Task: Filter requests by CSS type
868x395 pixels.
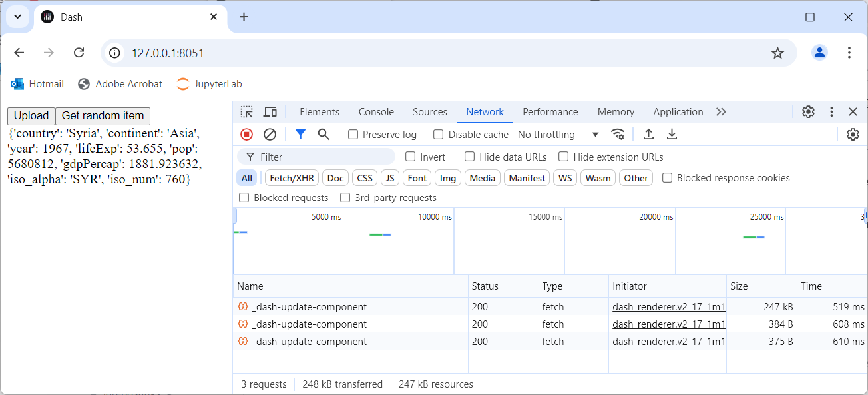Action: [x=365, y=178]
